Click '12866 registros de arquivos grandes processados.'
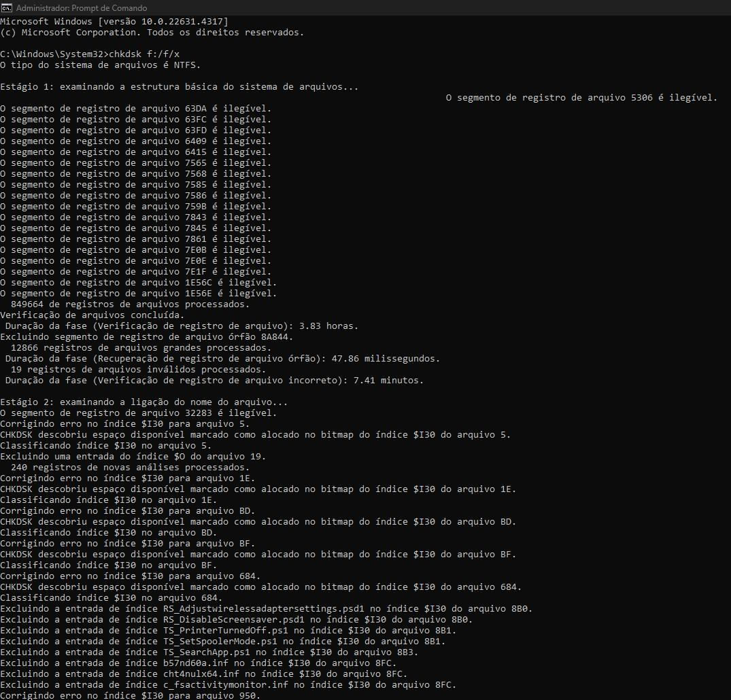731x700 pixels. (x=141, y=348)
